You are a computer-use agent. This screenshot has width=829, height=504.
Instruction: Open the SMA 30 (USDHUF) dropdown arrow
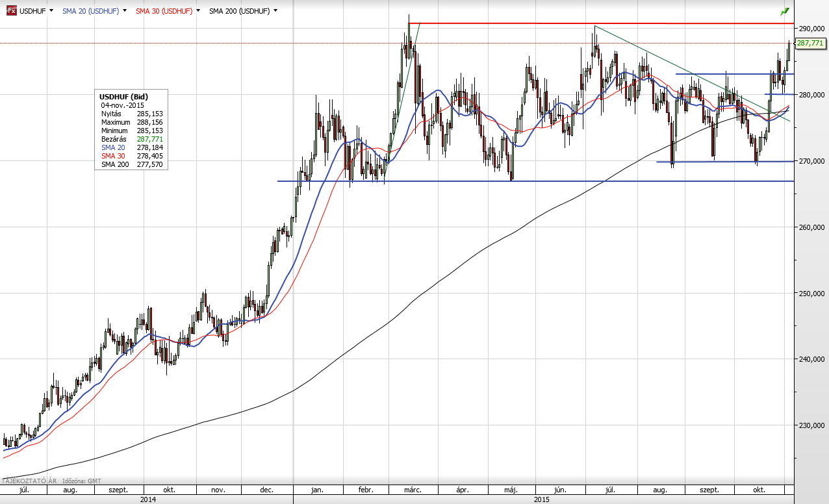tap(197, 11)
